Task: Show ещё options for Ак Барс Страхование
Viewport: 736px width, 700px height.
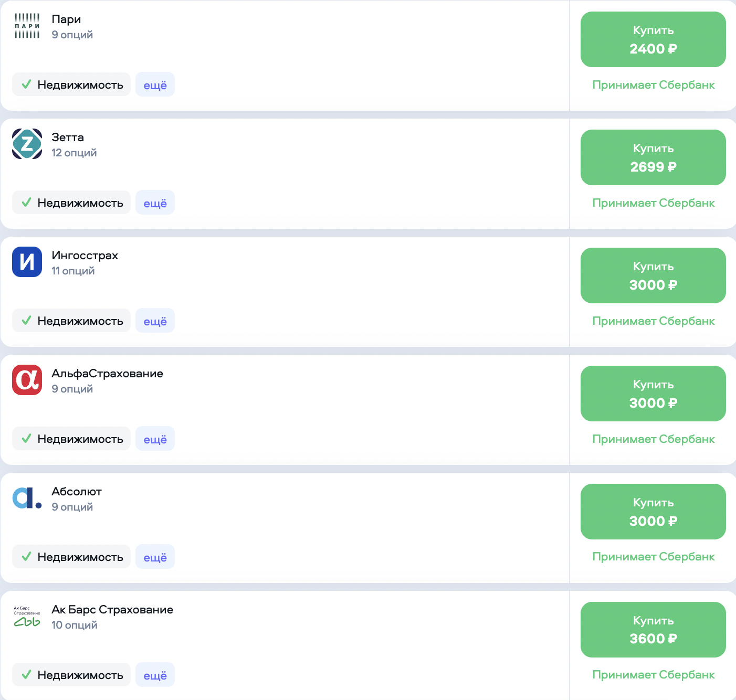Action: click(x=155, y=675)
